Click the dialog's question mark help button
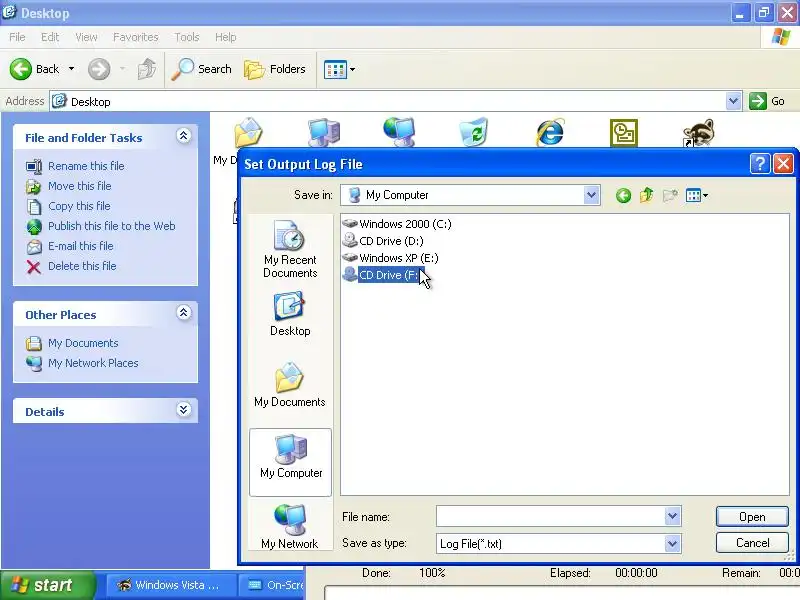This screenshot has width=800, height=600. [760, 164]
